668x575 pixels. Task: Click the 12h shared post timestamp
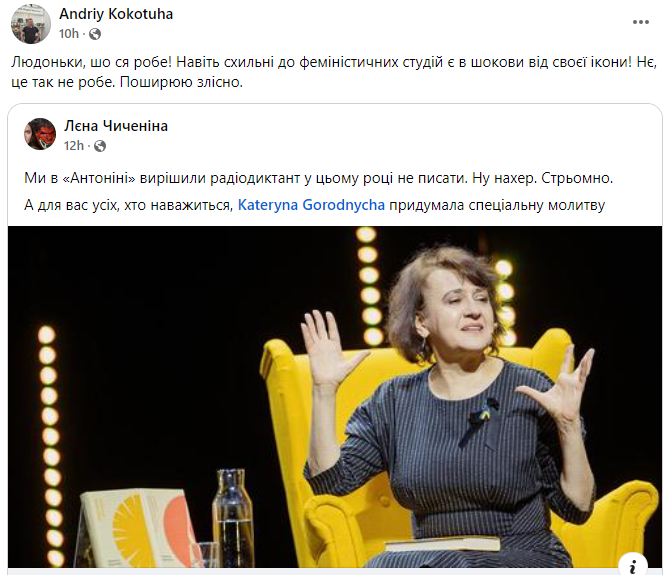tap(74, 145)
